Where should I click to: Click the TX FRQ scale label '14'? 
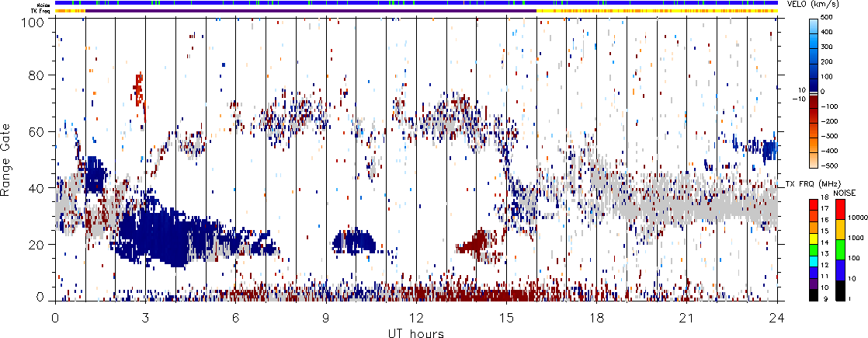point(824,242)
